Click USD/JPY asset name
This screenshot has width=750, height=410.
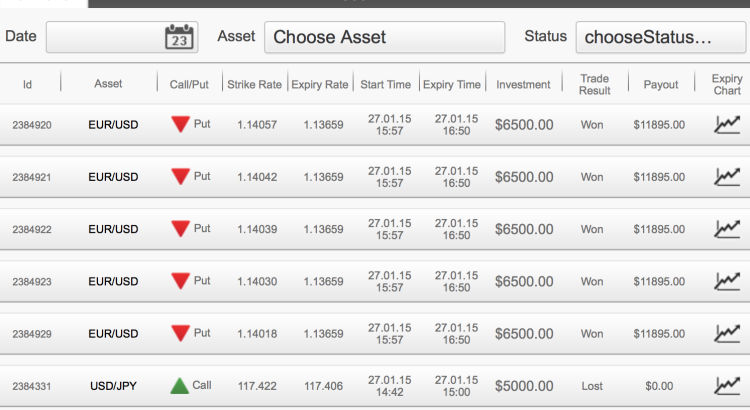[113, 386]
